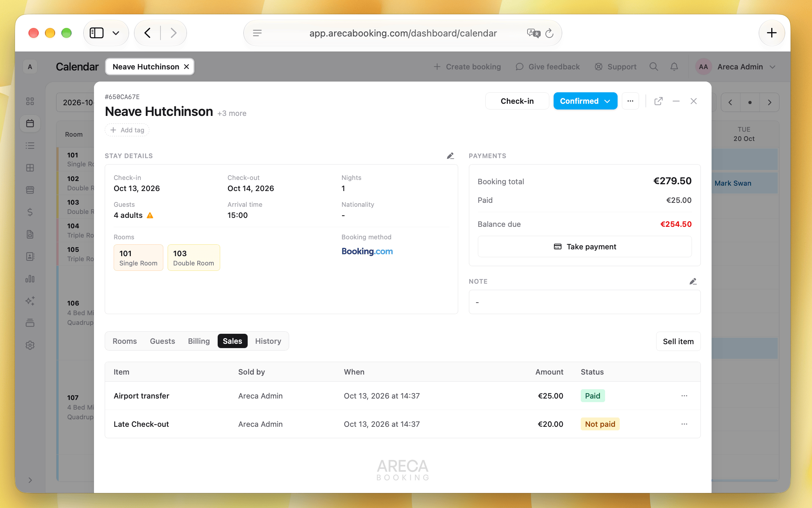Select room 101 Single Room card
This screenshot has height=508, width=812.
click(x=138, y=258)
